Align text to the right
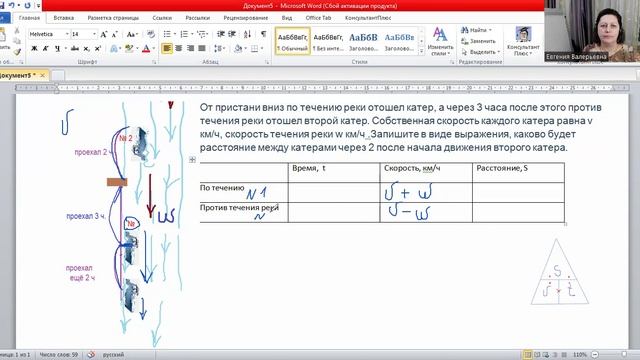Image resolution: width=640 pixels, height=360 pixels. (190, 49)
